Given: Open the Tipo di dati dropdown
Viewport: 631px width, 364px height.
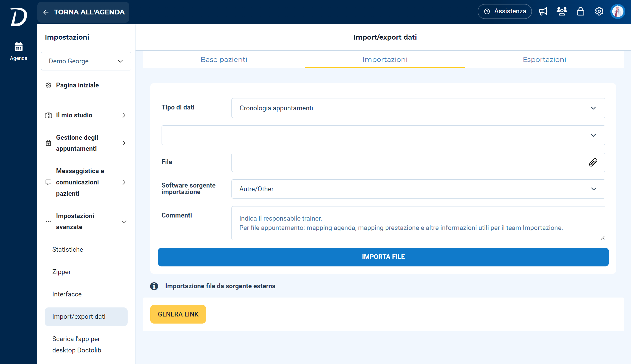Looking at the screenshot, I should point(418,108).
